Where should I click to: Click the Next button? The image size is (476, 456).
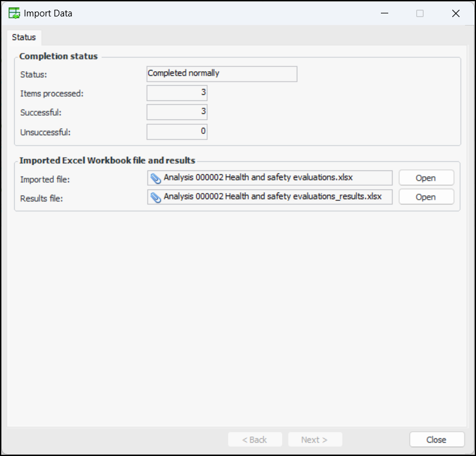(314, 440)
